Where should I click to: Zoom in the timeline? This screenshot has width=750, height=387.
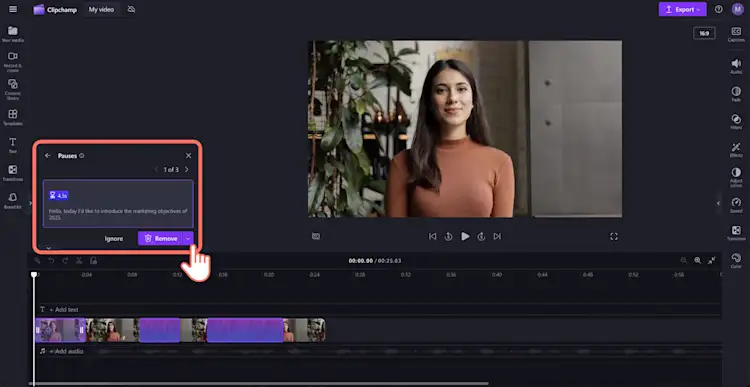tap(698, 260)
